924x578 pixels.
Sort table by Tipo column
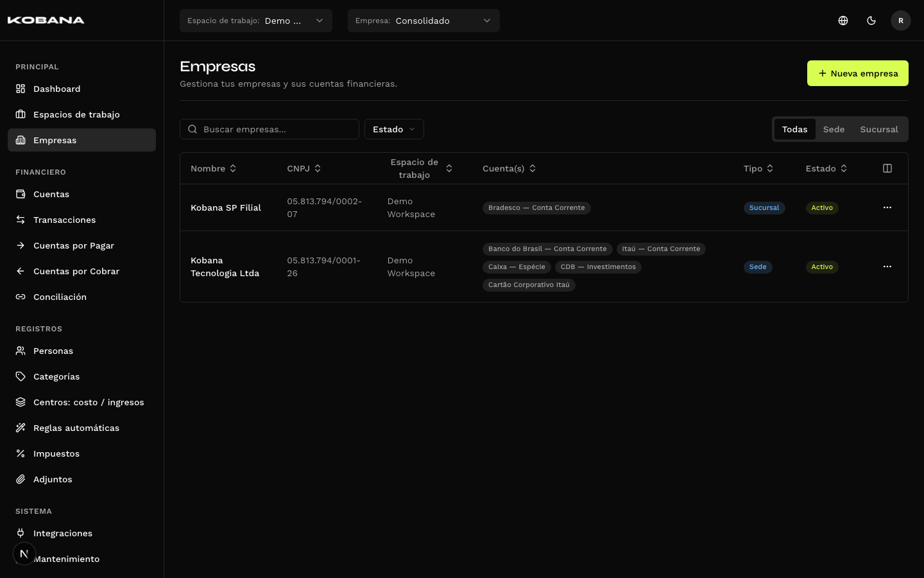pos(758,168)
